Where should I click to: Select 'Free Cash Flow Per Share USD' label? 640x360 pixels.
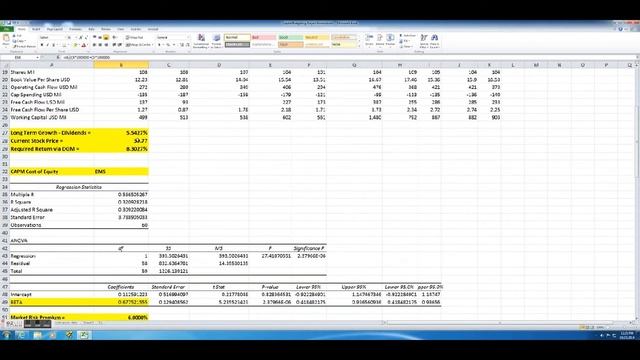51,110
